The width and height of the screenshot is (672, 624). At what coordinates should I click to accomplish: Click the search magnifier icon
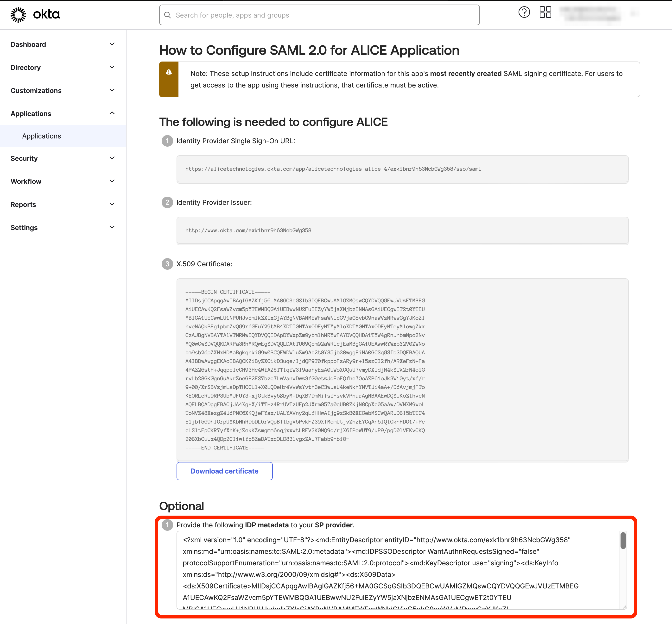[167, 15]
